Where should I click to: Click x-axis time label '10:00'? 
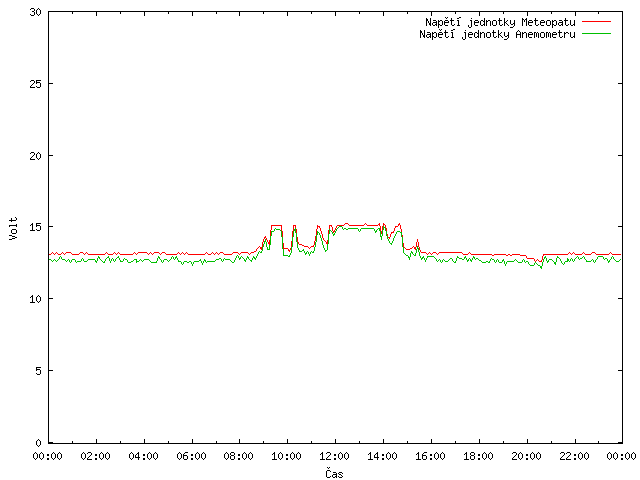coord(287,456)
